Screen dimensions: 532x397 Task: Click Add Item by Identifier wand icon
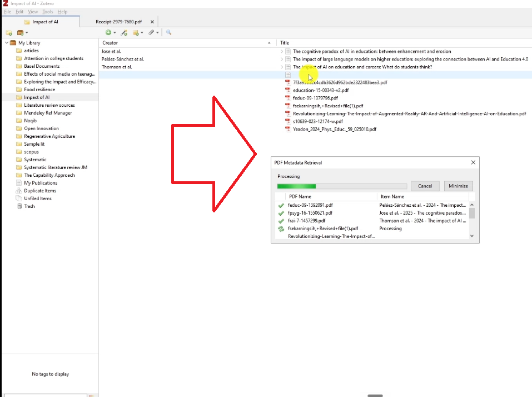point(124,33)
